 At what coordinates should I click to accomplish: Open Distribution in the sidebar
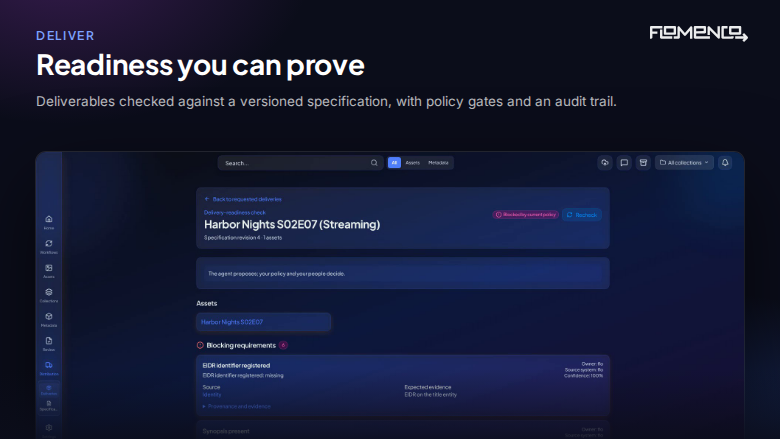(49, 368)
